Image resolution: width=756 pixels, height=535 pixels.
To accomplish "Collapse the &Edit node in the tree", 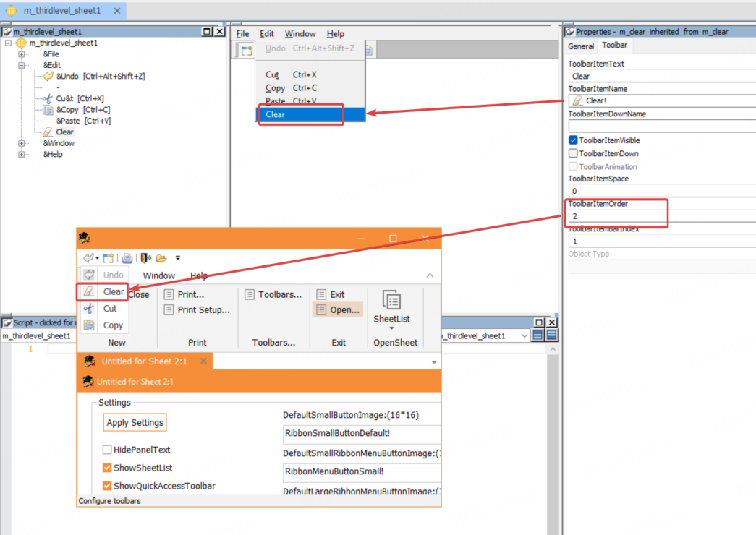I will 21,65.
